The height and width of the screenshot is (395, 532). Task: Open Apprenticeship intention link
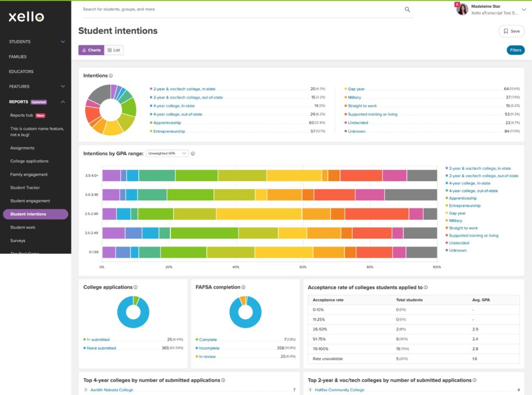point(167,122)
